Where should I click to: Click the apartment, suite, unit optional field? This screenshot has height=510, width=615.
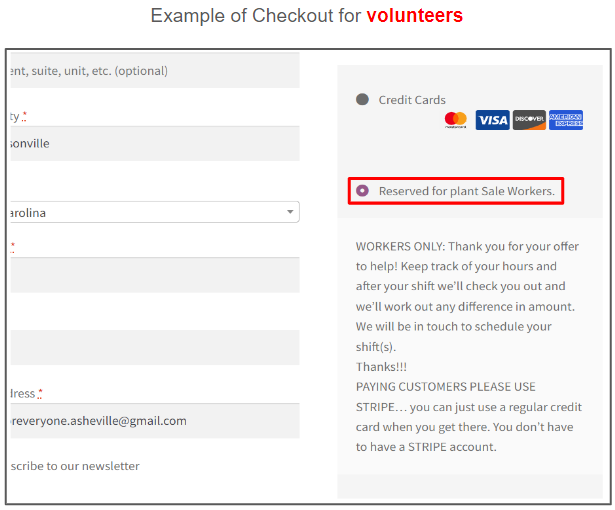click(155, 70)
